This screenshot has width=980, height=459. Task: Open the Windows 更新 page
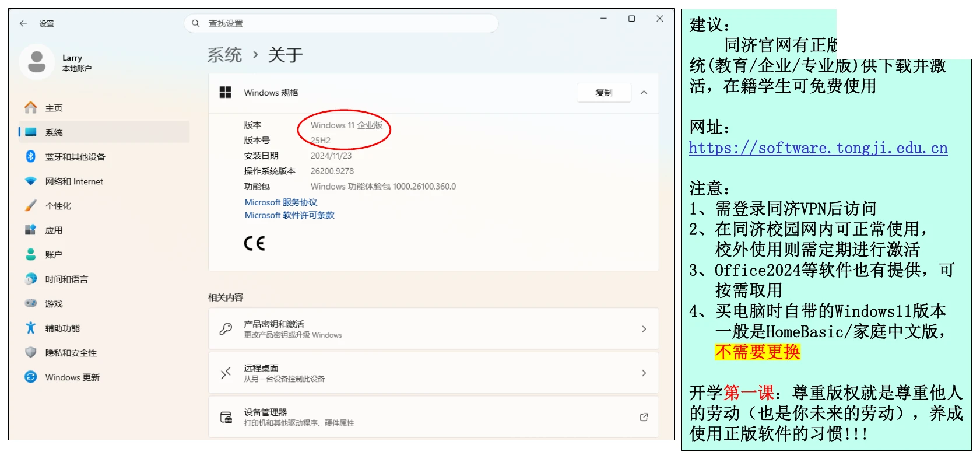point(104,377)
